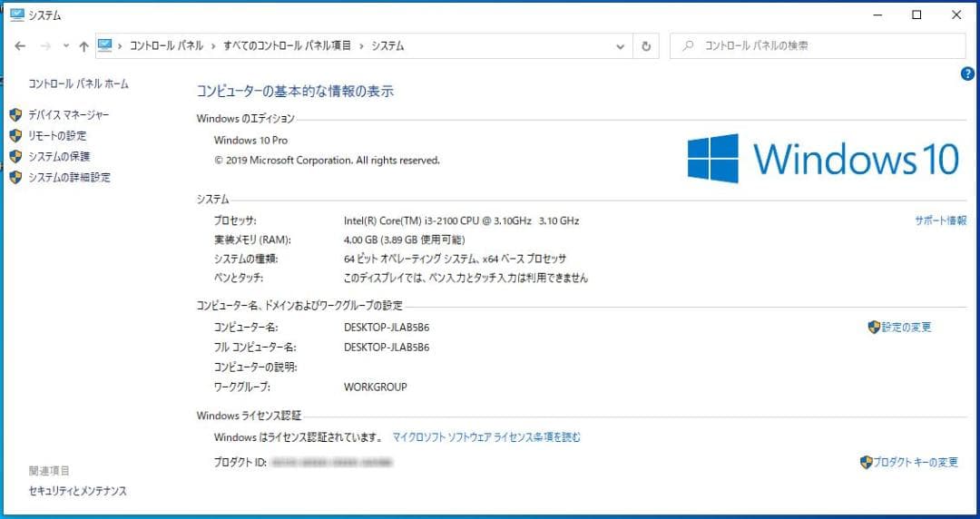The image size is (980, 519).
Task: Click shield icon beside システムの保護
Action: point(15,156)
